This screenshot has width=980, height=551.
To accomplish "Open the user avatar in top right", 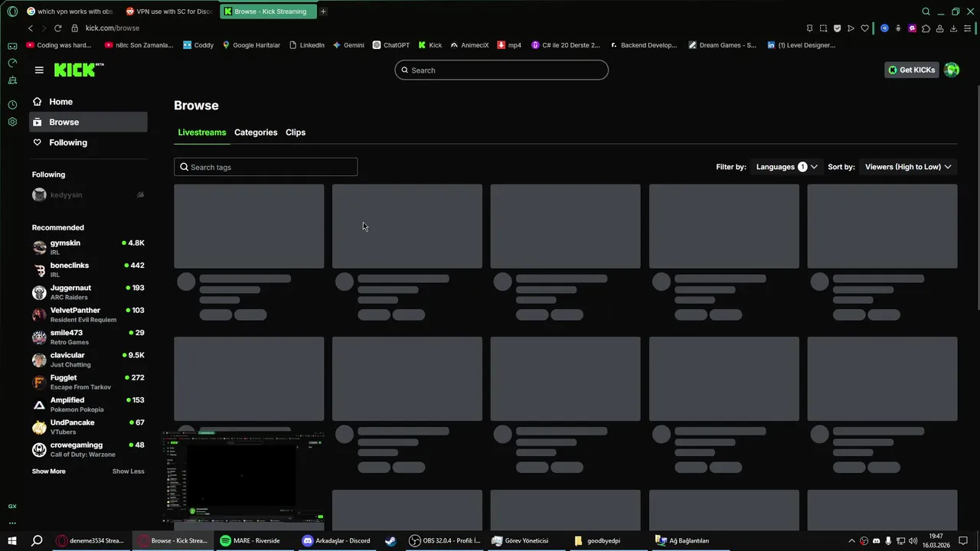I will [x=952, y=70].
